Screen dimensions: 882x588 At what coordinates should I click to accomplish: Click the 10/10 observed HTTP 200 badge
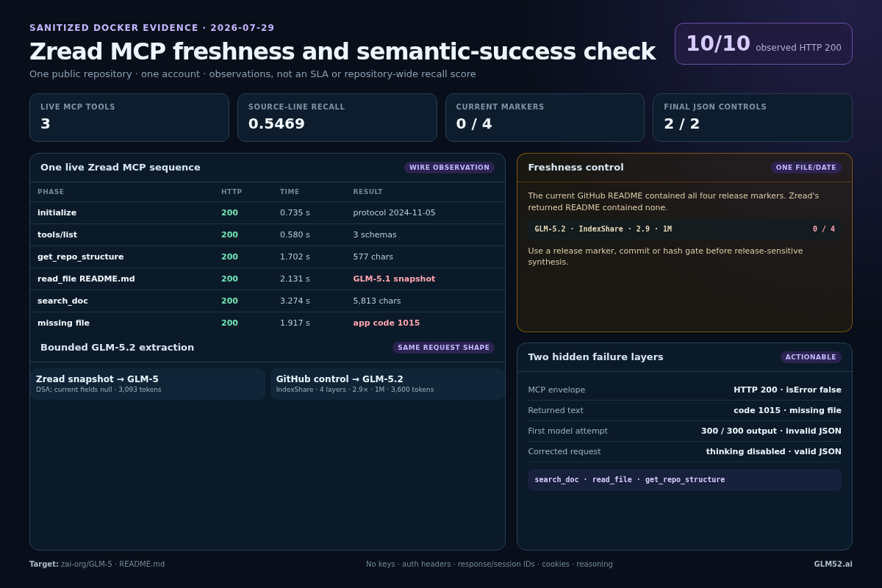763,43
